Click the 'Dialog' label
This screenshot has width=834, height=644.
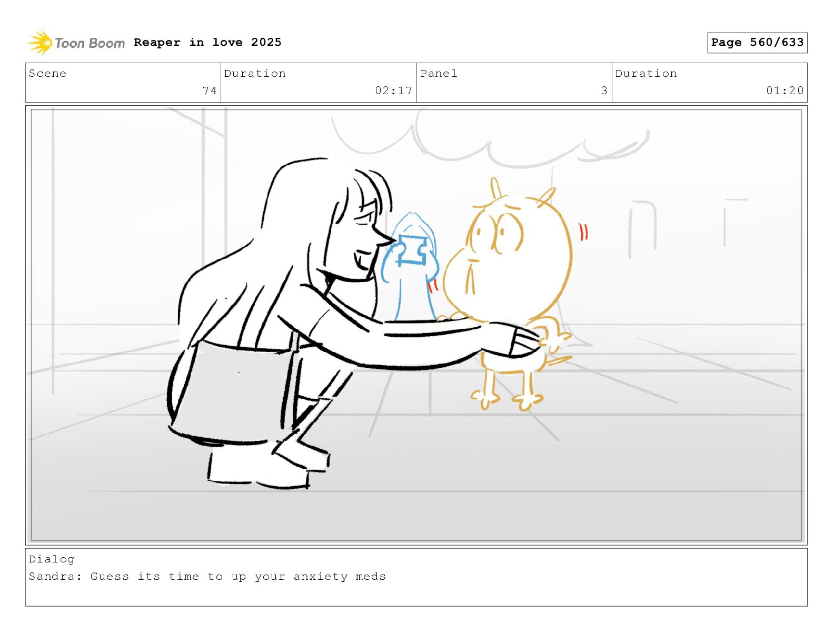52,559
